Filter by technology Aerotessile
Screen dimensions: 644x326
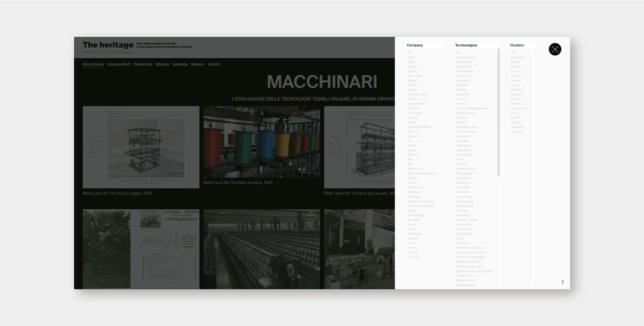click(x=464, y=62)
